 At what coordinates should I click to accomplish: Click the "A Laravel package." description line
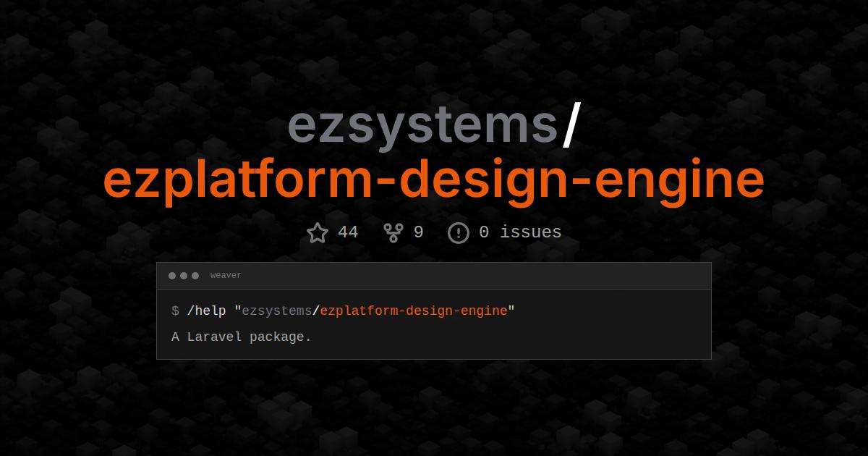coord(242,337)
